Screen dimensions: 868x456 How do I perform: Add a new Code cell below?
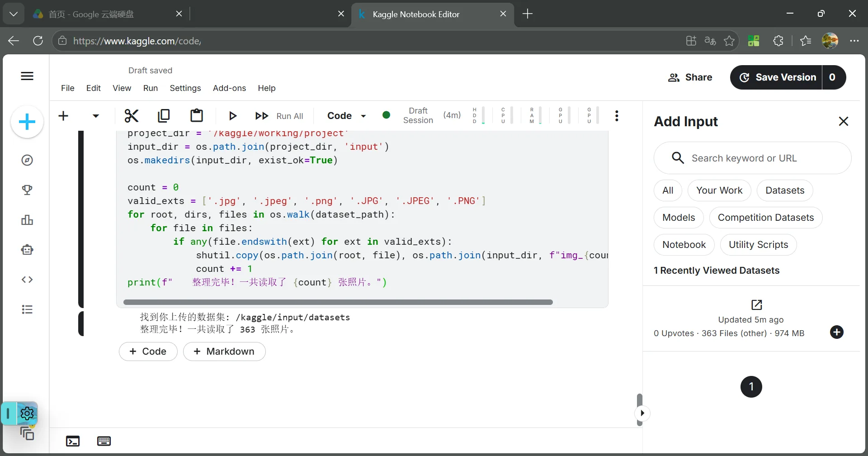tap(148, 351)
